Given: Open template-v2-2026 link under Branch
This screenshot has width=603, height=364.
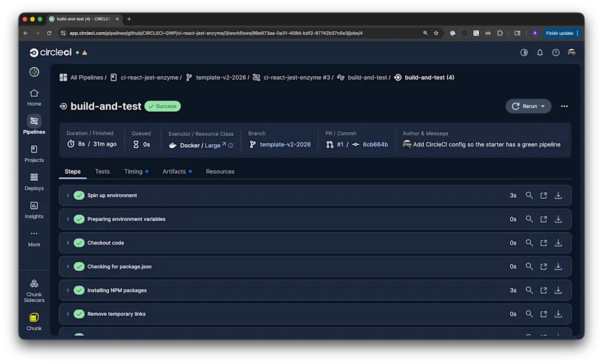Looking at the screenshot, I should [x=285, y=145].
